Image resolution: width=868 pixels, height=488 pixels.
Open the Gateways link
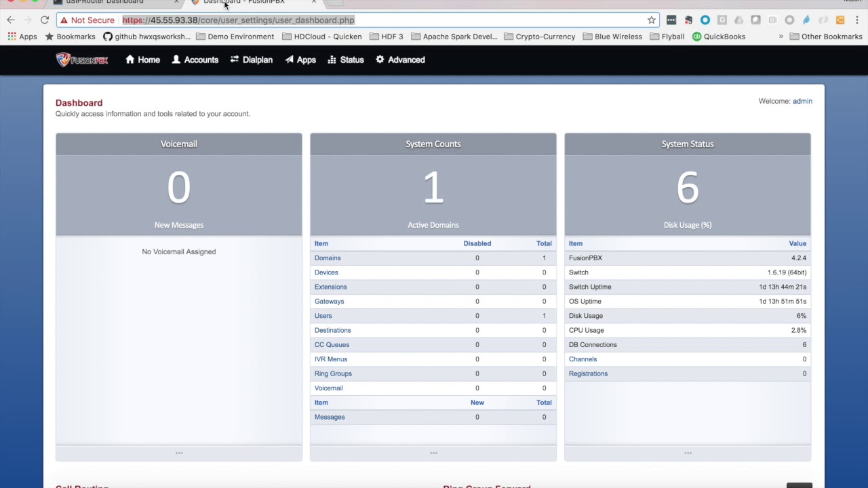coord(329,302)
